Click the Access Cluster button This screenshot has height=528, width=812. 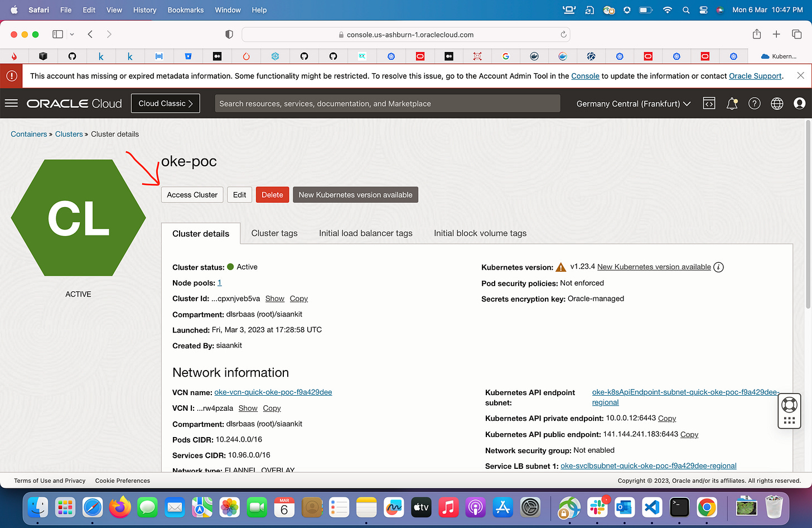pos(192,195)
